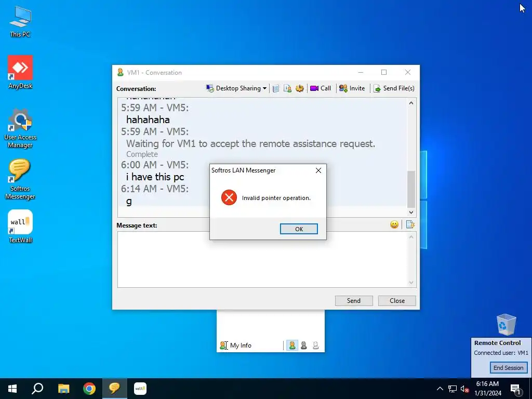Click the taskbar clock showing 6:16 AM
The width and height of the screenshot is (532, 399).
click(x=487, y=389)
